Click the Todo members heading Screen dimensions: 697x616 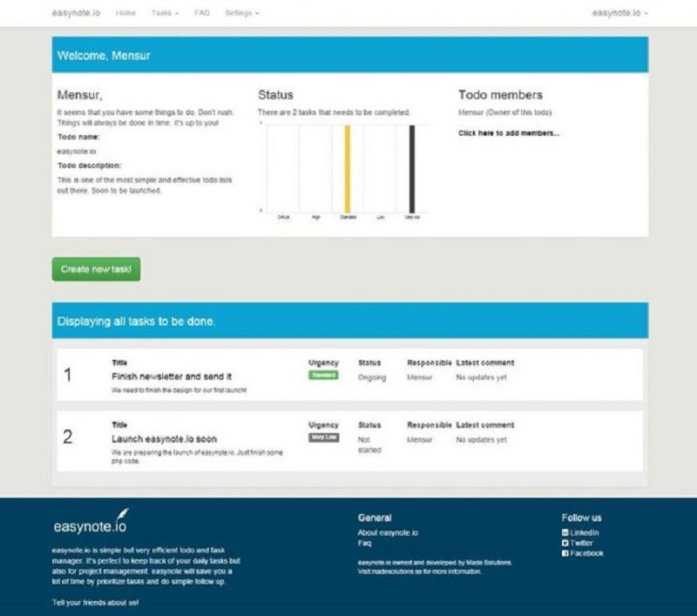[x=500, y=95]
